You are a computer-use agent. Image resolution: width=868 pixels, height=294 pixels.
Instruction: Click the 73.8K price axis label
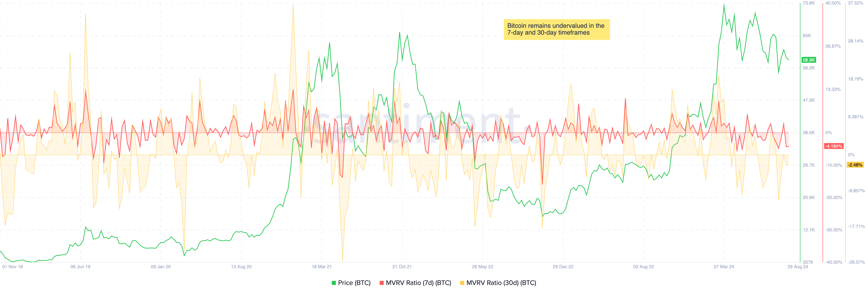tap(809, 3)
